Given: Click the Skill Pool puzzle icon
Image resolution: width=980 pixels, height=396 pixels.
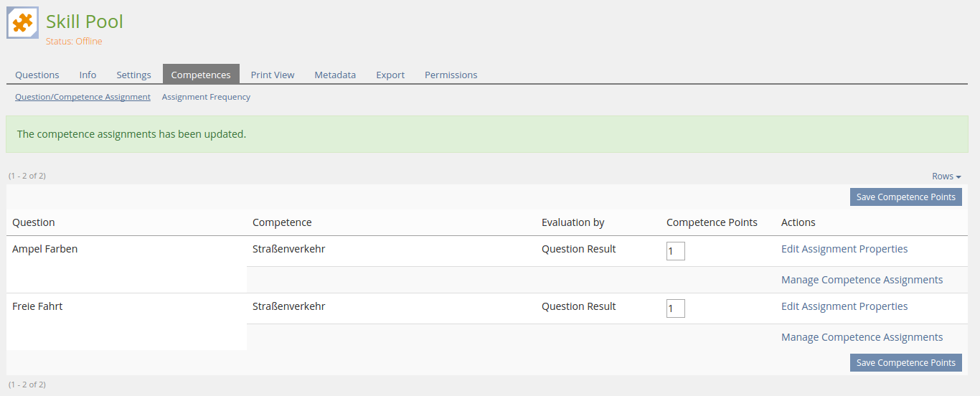Looking at the screenshot, I should click(23, 23).
